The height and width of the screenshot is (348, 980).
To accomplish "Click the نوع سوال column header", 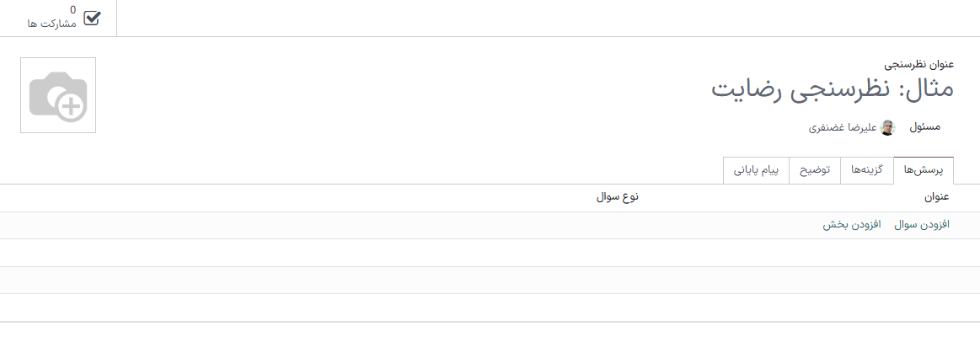I will pyautogui.click(x=618, y=197).
